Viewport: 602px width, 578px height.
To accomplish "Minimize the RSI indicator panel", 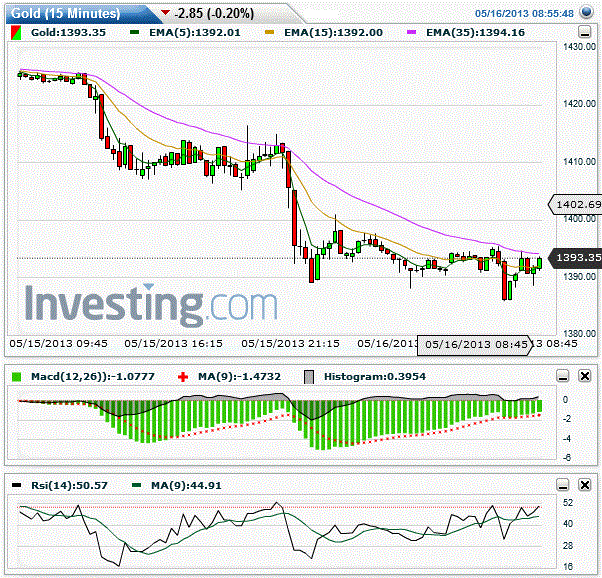I will (563, 485).
